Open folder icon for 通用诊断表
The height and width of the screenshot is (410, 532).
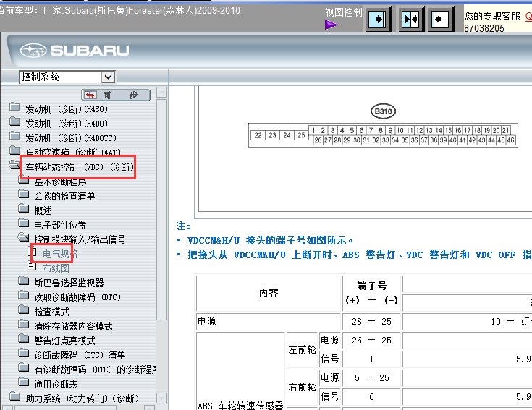(23, 382)
